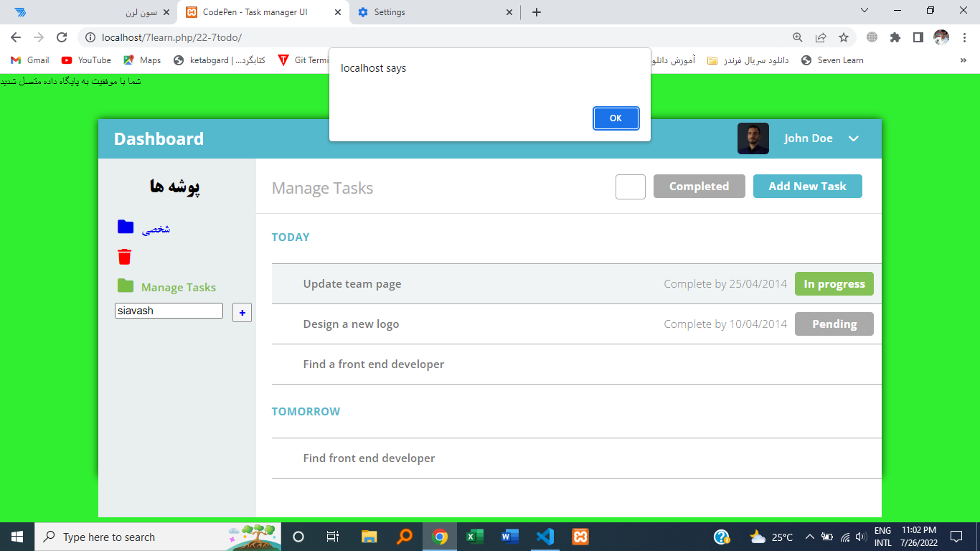Open Visual Studio Code from the taskbar

[545, 537]
